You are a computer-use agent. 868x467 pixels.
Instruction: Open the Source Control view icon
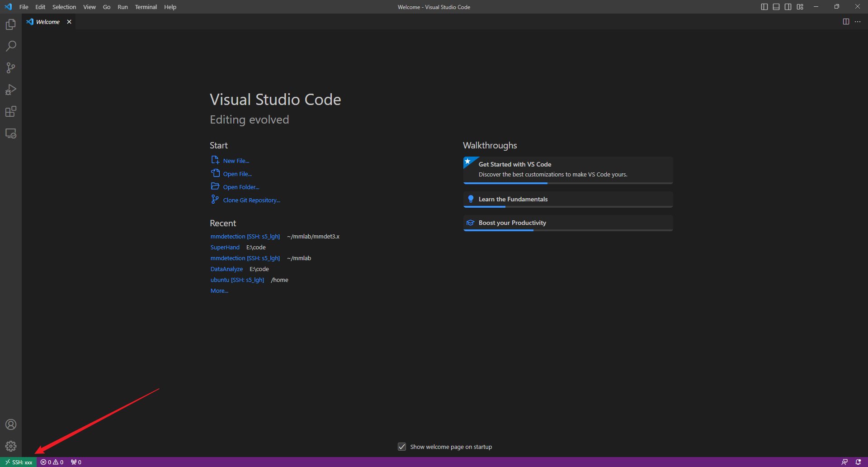pos(11,68)
